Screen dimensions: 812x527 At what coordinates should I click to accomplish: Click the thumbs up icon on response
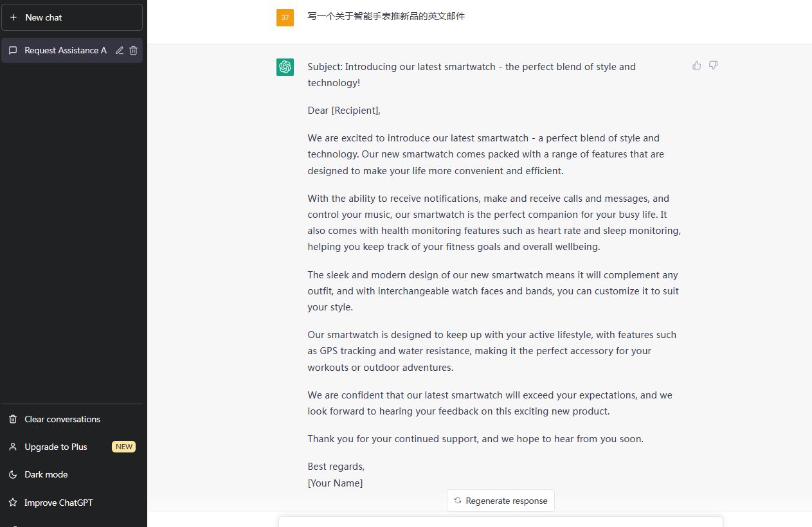pos(697,66)
